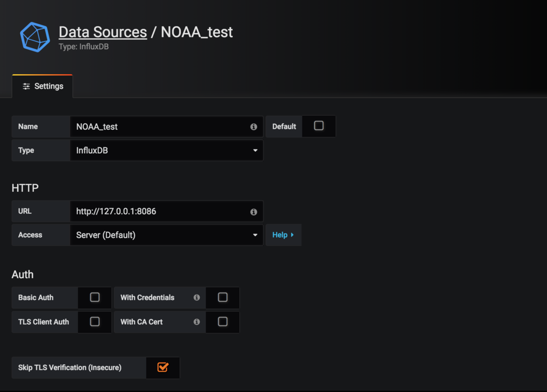
Task: Click the HTTP section heading
Action: pos(25,188)
